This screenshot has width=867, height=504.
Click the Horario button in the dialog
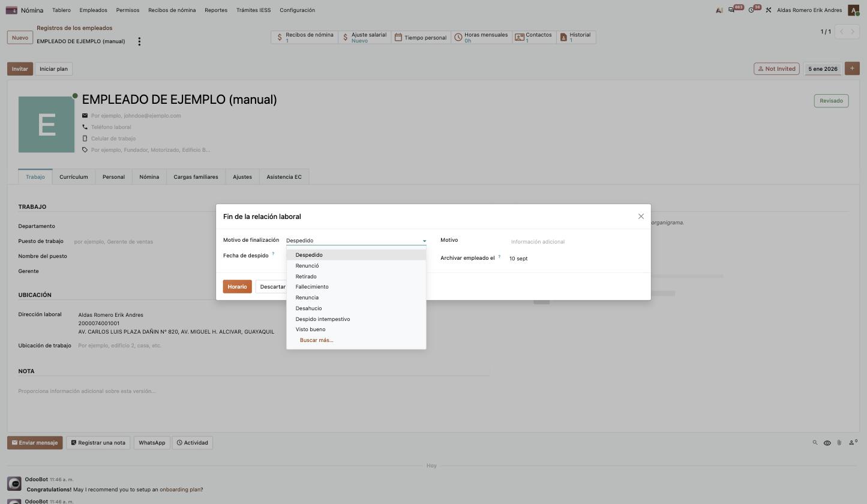click(x=237, y=287)
